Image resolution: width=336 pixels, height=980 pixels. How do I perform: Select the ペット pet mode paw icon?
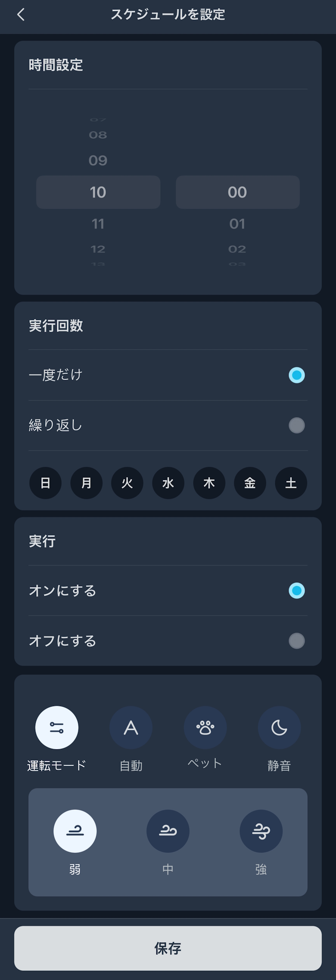[x=205, y=727]
